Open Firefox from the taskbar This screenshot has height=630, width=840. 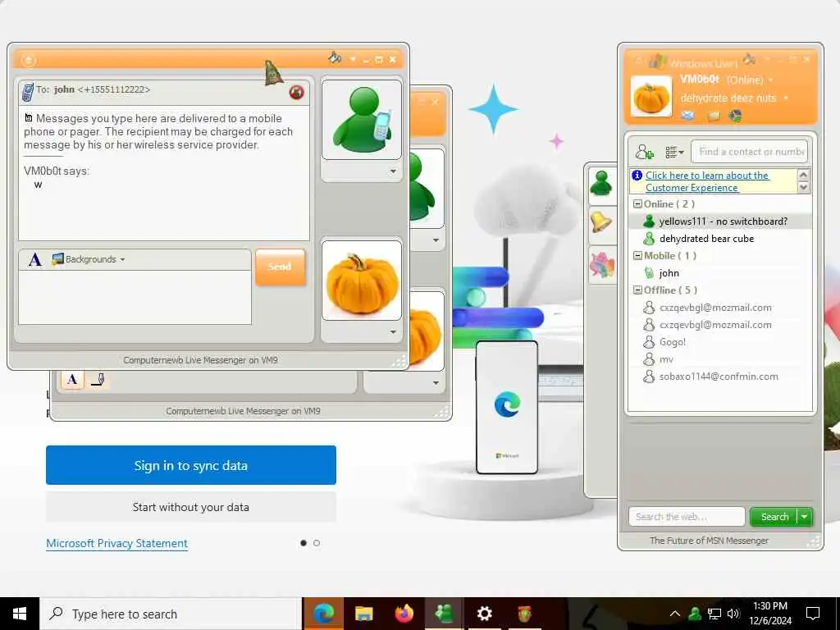click(x=404, y=614)
